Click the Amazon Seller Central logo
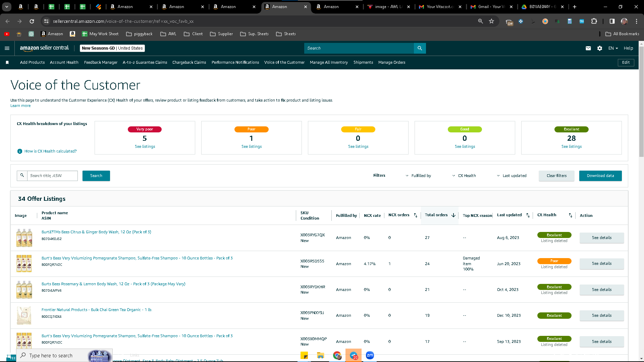The width and height of the screenshot is (644, 362). point(44,48)
